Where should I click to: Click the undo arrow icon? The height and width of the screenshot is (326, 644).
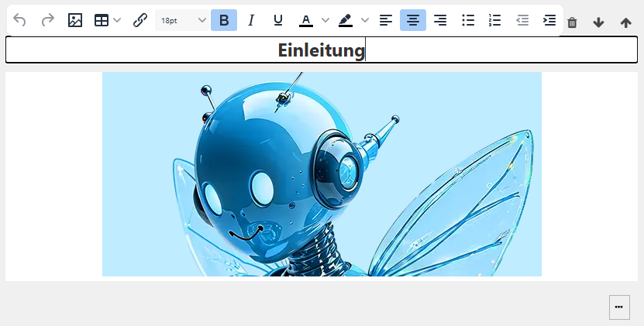coord(20,20)
